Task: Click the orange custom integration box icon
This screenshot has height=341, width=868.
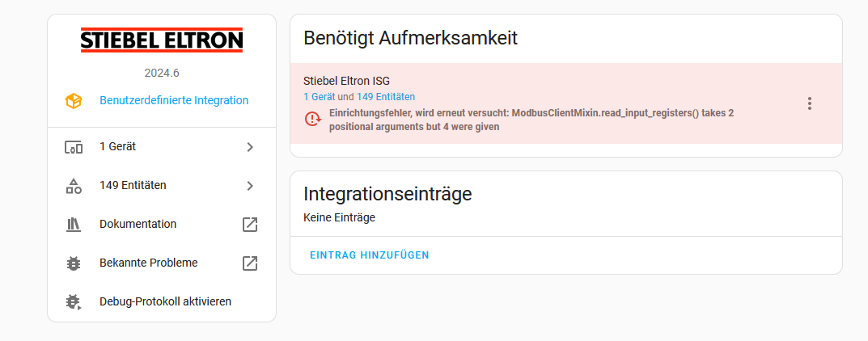Action: [74, 101]
